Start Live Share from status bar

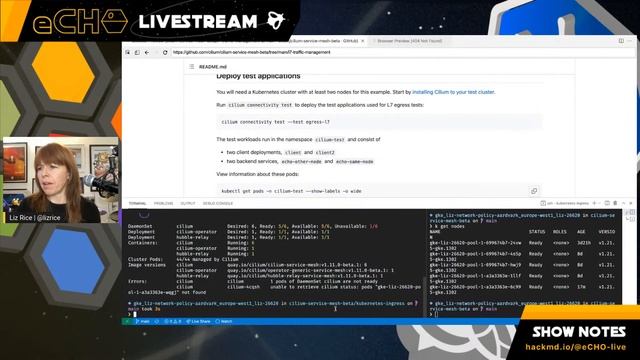[198, 322]
